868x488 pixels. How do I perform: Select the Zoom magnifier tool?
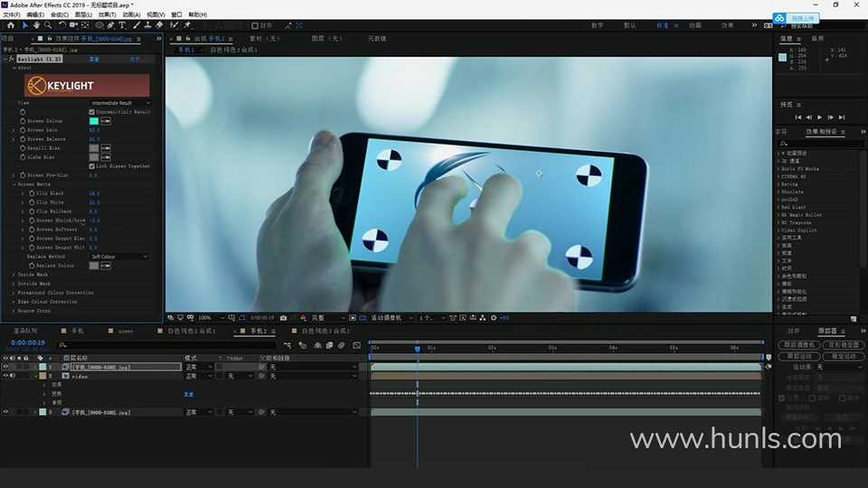pyautogui.click(x=49, y=25)
